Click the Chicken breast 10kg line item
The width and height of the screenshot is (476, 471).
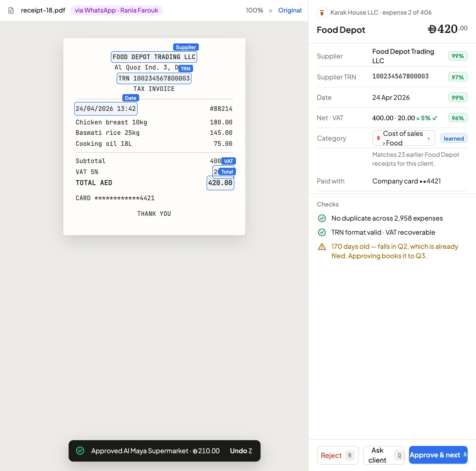point(154,122)
